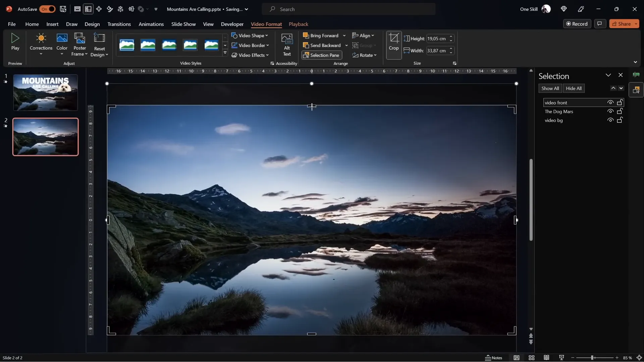This screenshot has width=644, height=362.
Task: Click the Record button
Action: tap(577, 24)
